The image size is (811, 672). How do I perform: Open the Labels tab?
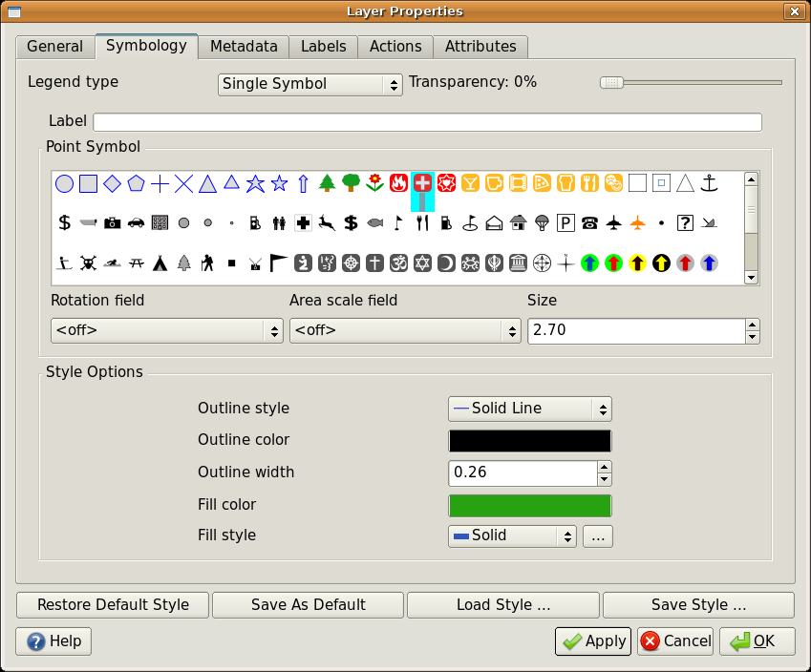323,46
